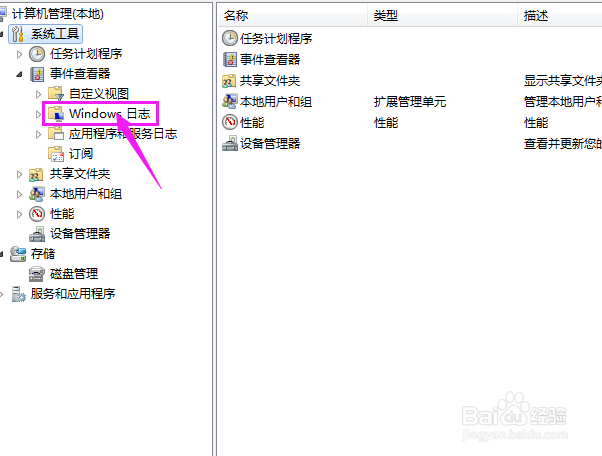Click the 性能 icon in the tree
The image size is (602, 456).
(37, 214)
